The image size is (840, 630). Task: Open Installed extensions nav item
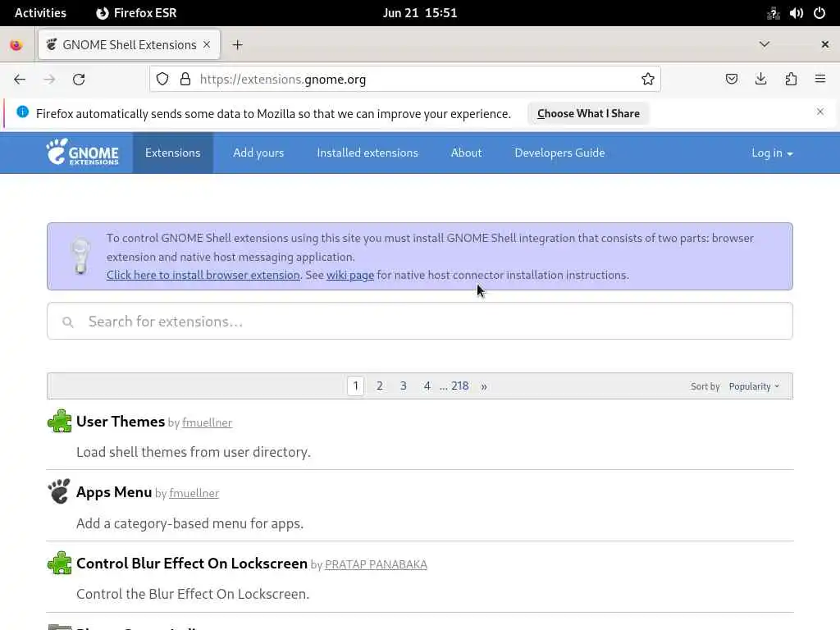pyautogui.click(x=367, y=153)
